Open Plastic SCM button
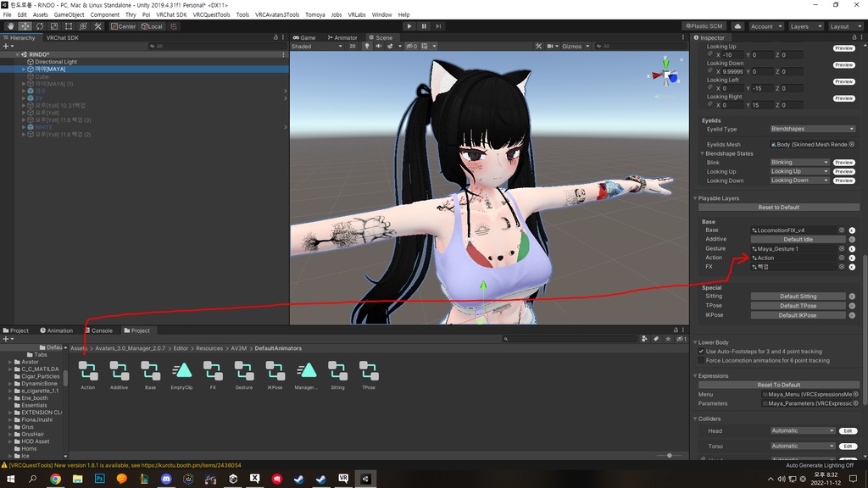This screenshot has width=868, height=488. [704, 26]
